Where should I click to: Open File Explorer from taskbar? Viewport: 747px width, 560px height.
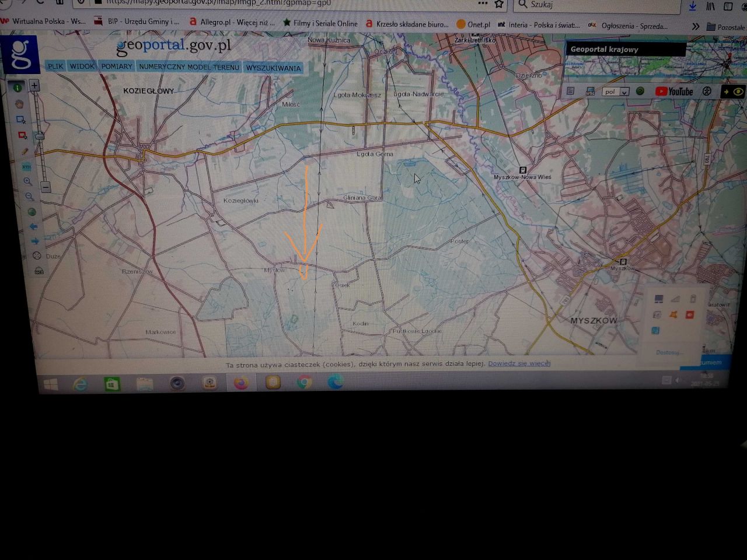(x=145, y=384)
